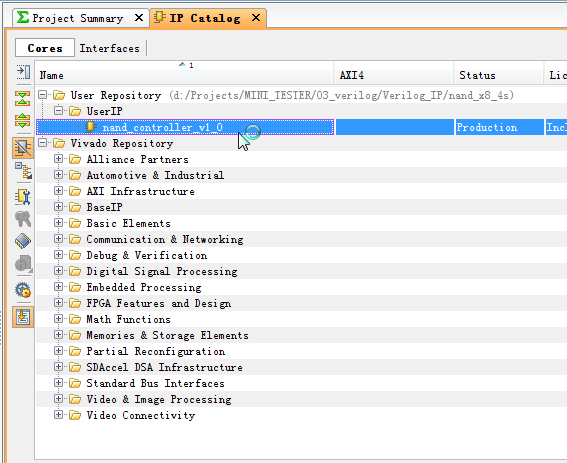
Task: Toggle hide incompatible IP filter icon
Action: click(23, 148)
